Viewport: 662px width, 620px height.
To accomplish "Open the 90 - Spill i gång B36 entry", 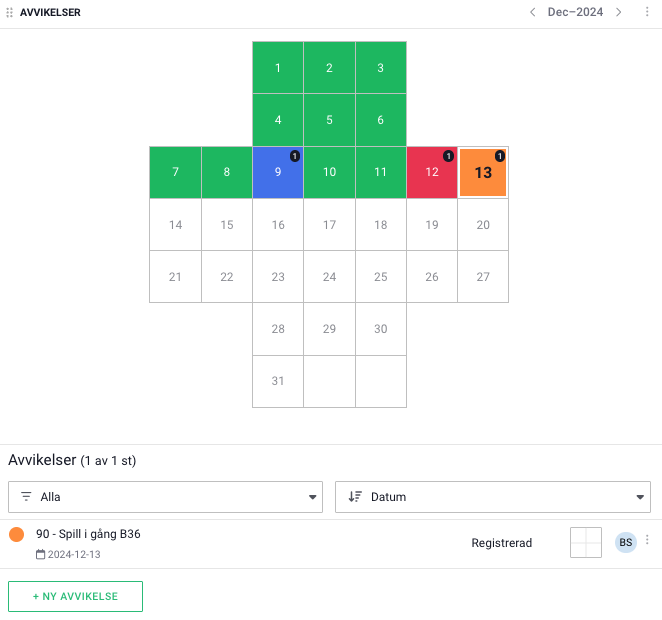I will coord(88,534).
